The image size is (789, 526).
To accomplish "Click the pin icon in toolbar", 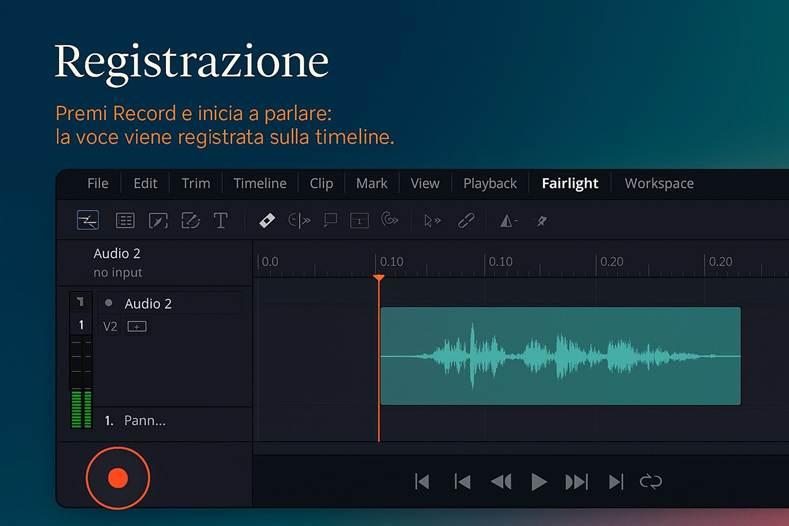I will point(541,221).
